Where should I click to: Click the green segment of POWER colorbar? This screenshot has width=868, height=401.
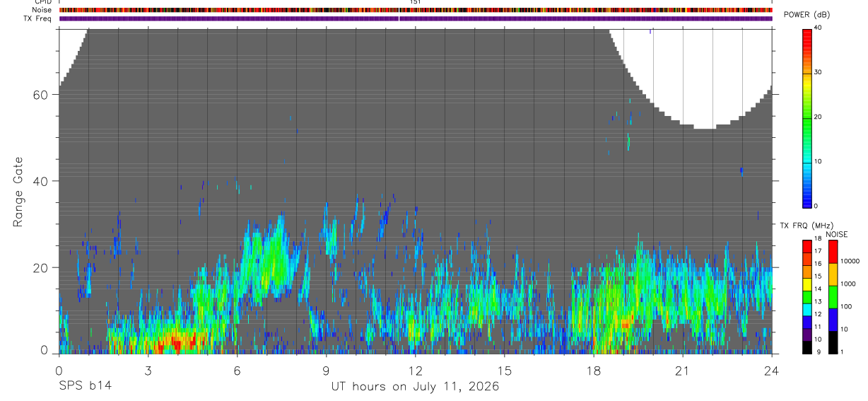tap(807, 117)
